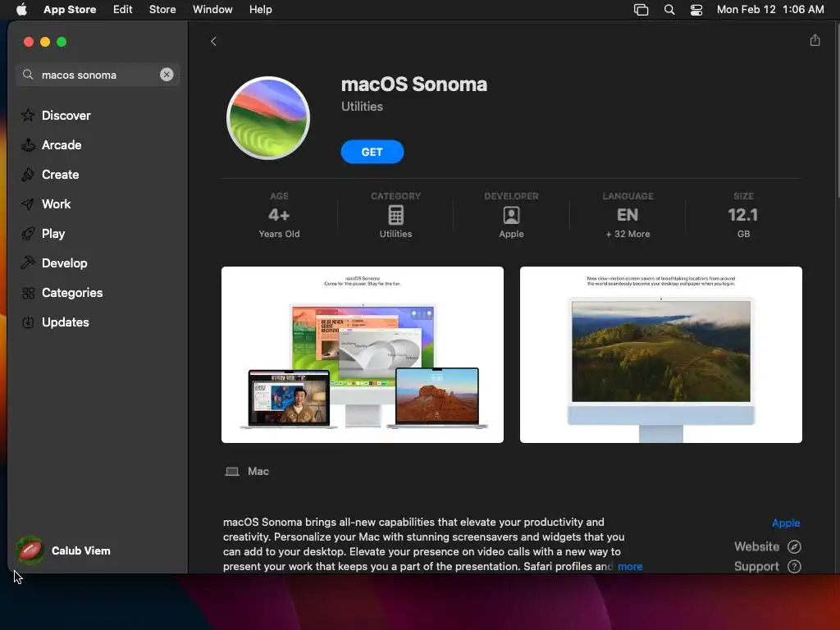Expand the description with the more link

point(630,566)
